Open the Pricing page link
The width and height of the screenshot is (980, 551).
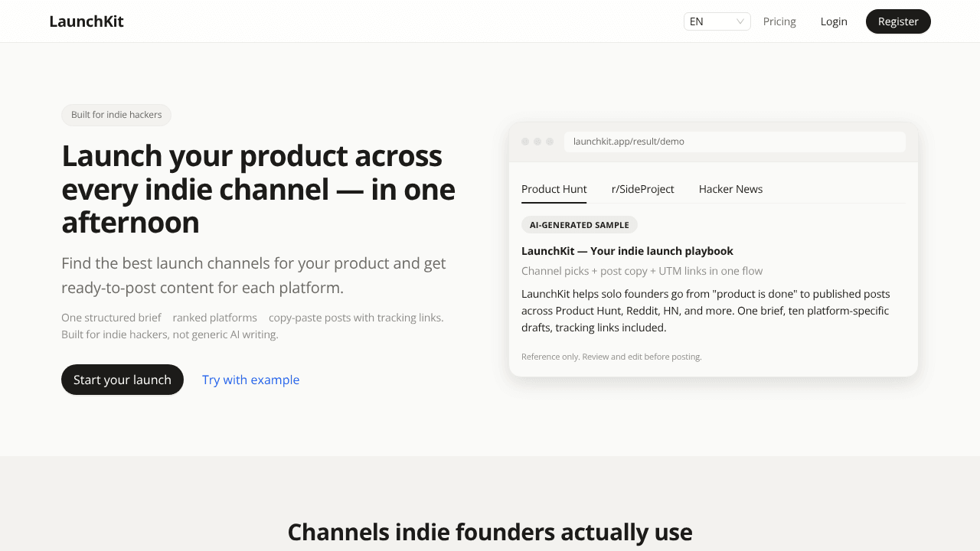point(779,21)
